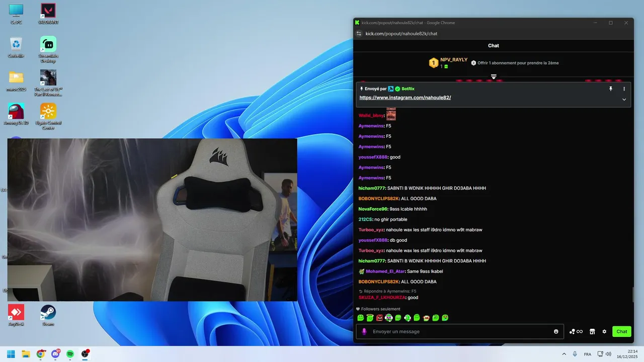The width and height of the screenshot is (644, 362).
Task: Select Streamlabs Desktop shortcut icon
Action: tap(48, 49)
